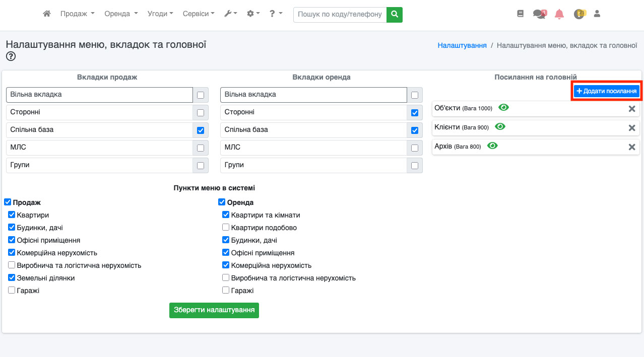This screenshot has height=357, width=644.
Task: Expand the Продаж dropdown menu
Action: 77,14
